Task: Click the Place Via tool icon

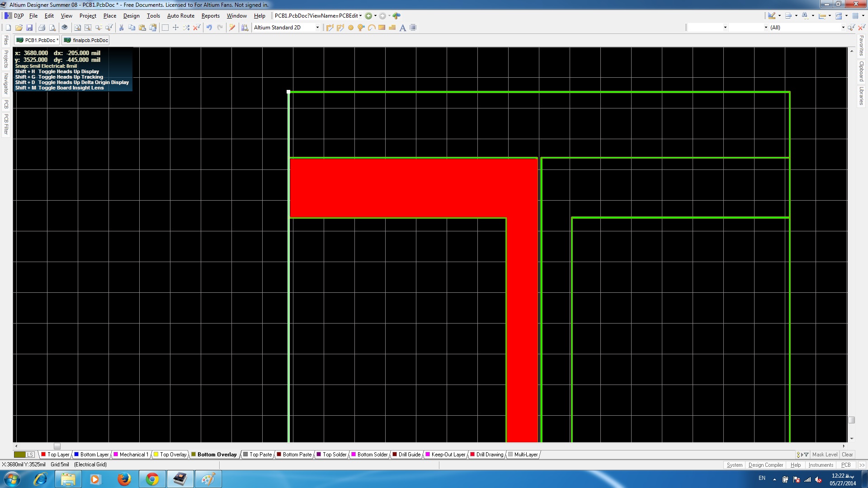Action: click(x=361, y=28)
